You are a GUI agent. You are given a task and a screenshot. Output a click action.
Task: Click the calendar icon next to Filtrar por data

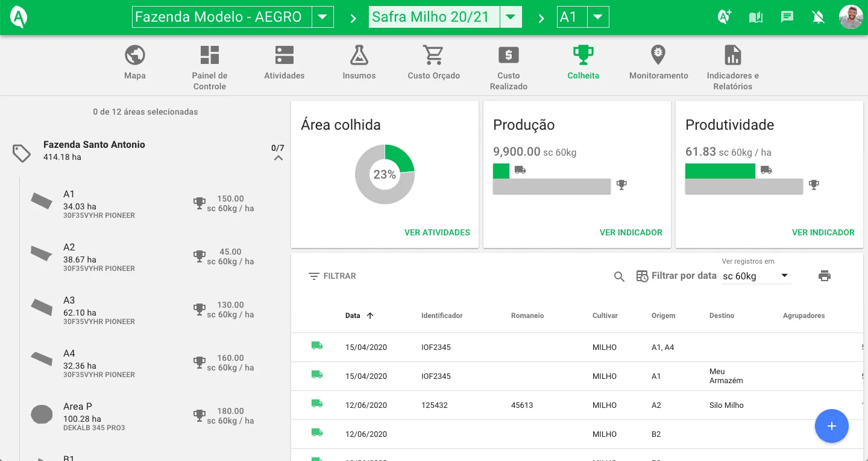pyautogui.click(x=640, y=276)
